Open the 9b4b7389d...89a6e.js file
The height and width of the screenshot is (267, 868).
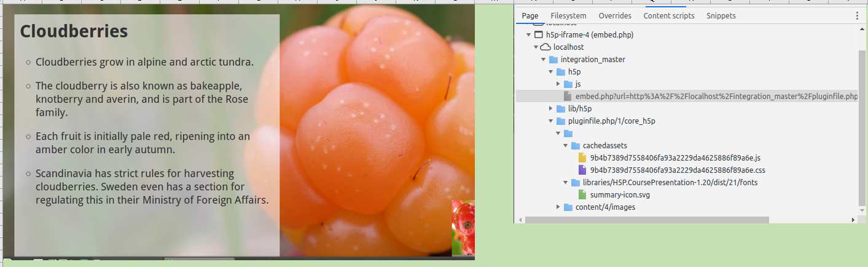click(676, 158)
